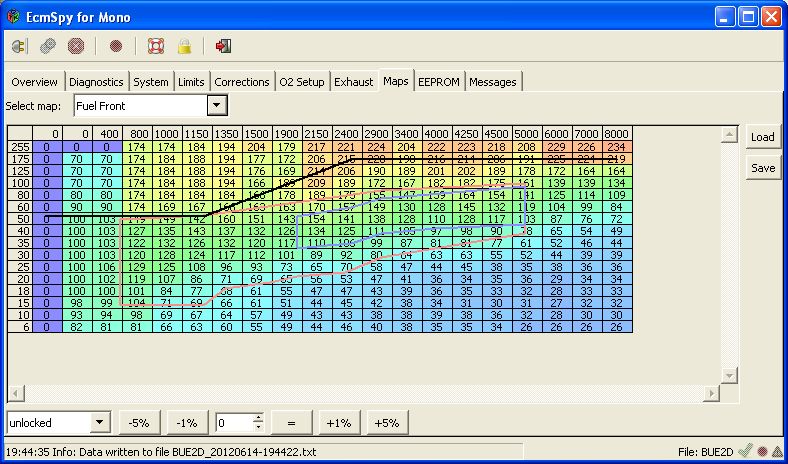Click the increment arrow on value spinner

pos(258,417)
